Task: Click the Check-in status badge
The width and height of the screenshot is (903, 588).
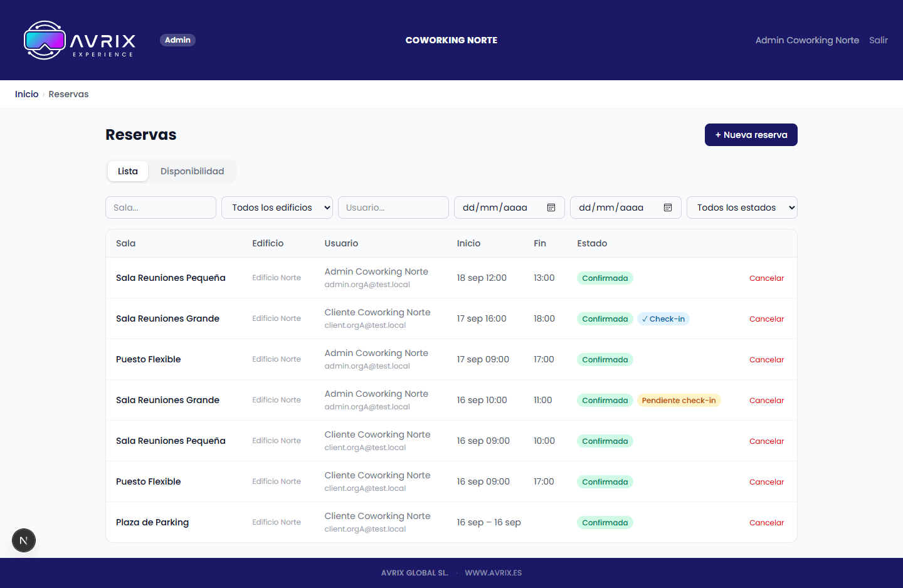Action: [x=663, y=319]
